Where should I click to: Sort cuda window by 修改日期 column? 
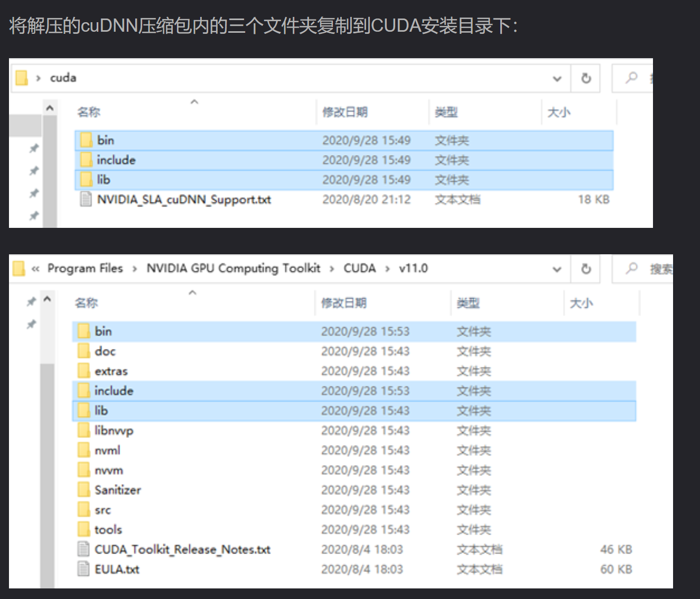345,112
